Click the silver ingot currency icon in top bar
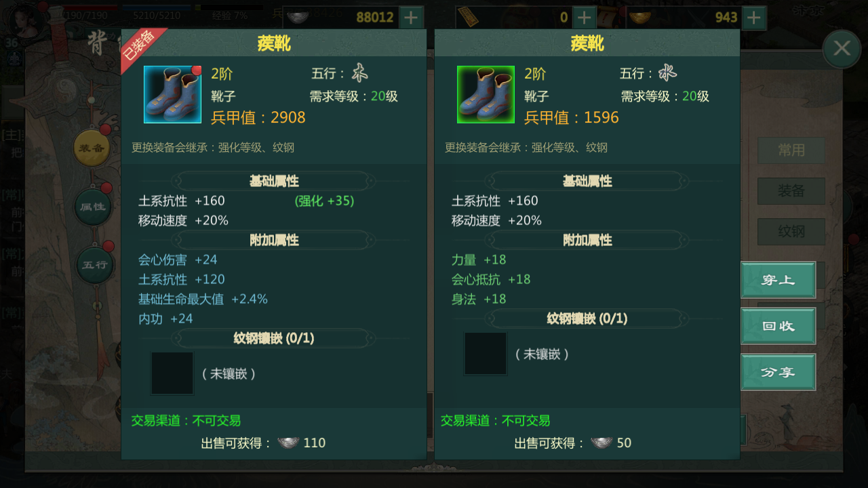This screenshot has width=868, height=488. (x=298, y=18)
